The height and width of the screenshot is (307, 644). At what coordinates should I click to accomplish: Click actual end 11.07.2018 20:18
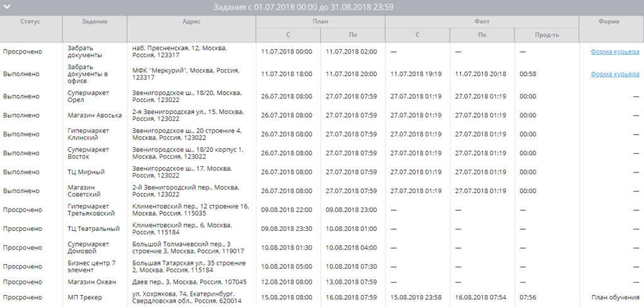480,74
